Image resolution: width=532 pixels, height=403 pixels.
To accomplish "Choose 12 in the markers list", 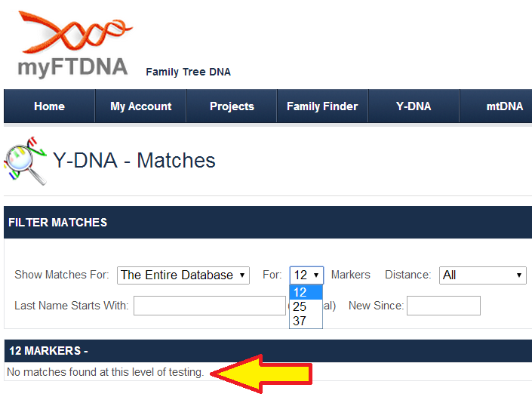I will [301, 293].
